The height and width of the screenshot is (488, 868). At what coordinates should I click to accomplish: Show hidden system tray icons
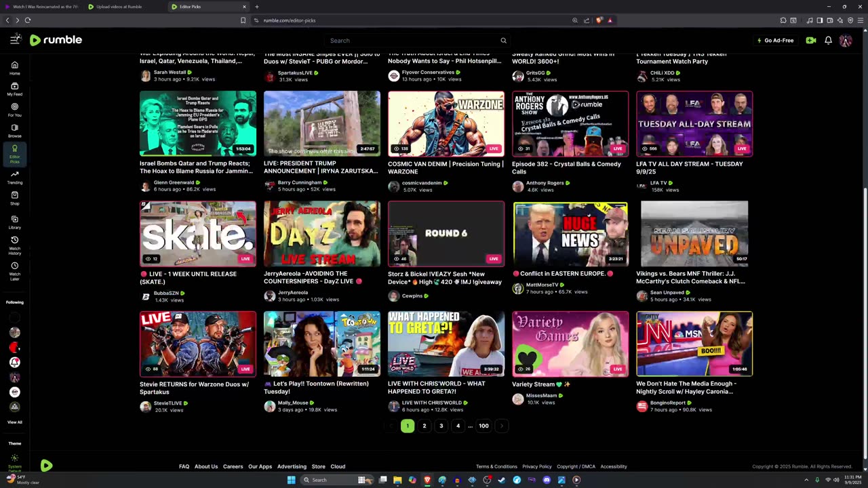806,480
